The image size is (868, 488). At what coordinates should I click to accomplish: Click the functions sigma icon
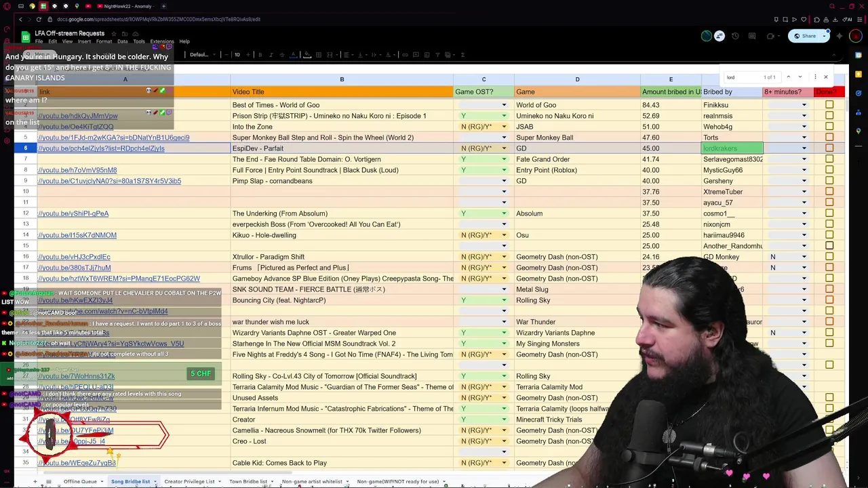[462, 55]
